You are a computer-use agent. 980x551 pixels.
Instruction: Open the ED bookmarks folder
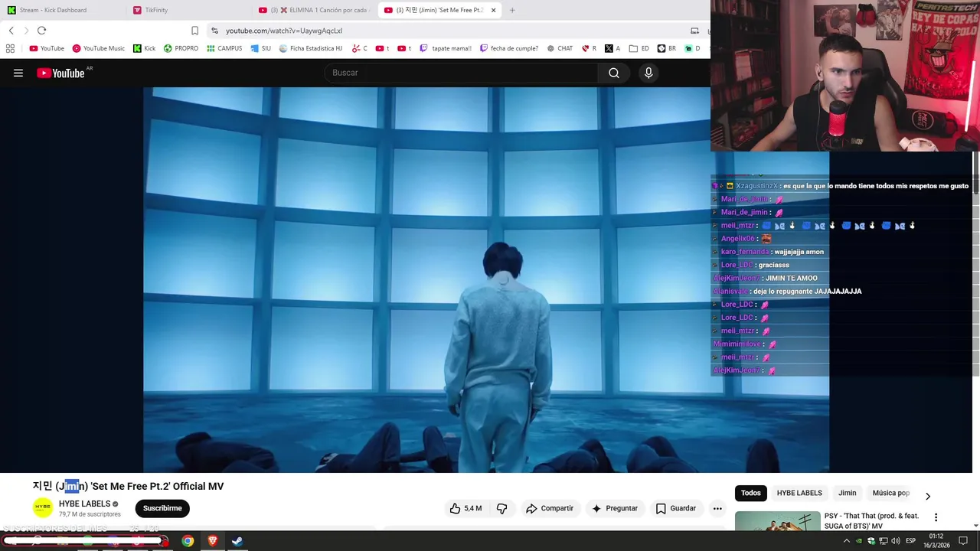pyautogui.click(x=639, y=48)
